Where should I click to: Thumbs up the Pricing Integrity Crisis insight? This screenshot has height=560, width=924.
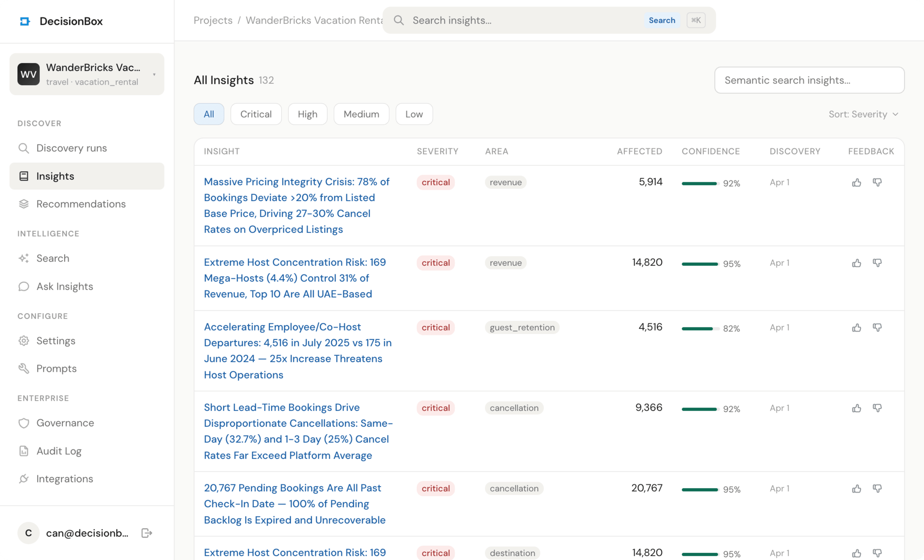tap(856, 183)
